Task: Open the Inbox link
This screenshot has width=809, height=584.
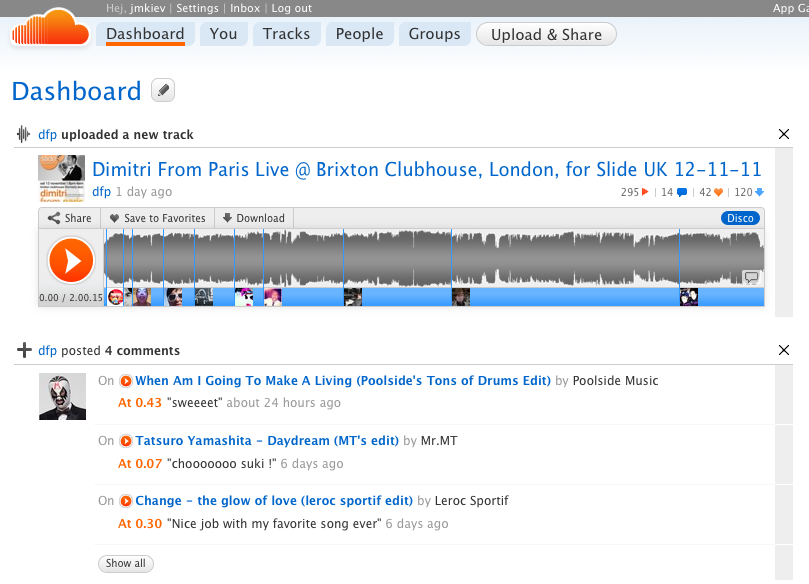Action: coord(245,8)
